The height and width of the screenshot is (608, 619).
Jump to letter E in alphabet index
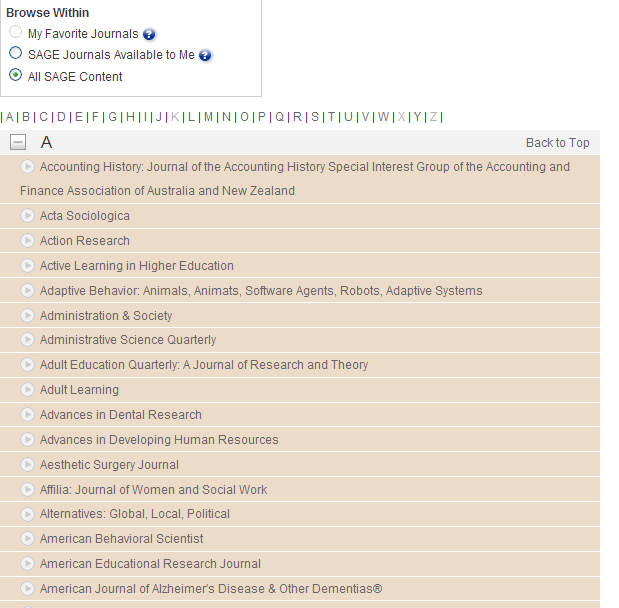coord(79,117)
